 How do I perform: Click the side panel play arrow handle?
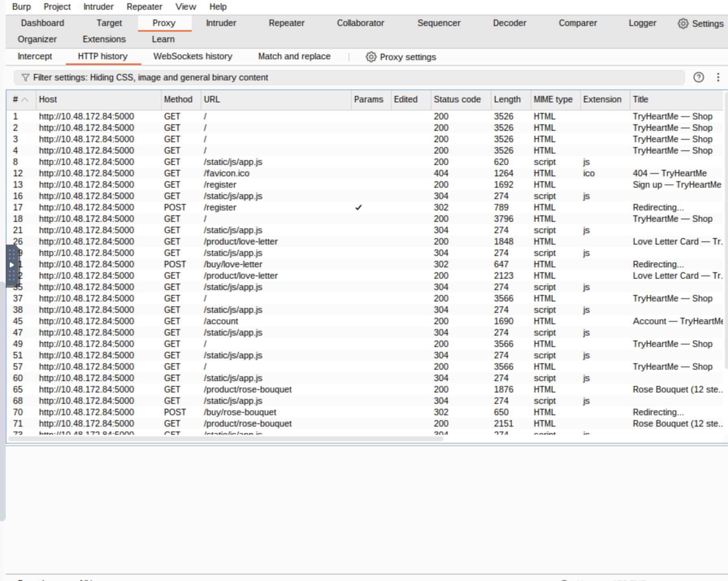[x=12, y=265]
